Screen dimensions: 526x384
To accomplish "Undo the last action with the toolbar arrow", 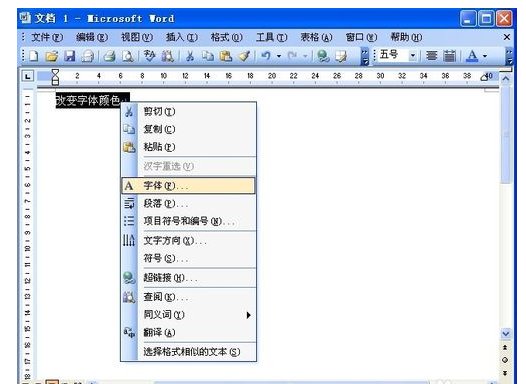I will 266,56.
